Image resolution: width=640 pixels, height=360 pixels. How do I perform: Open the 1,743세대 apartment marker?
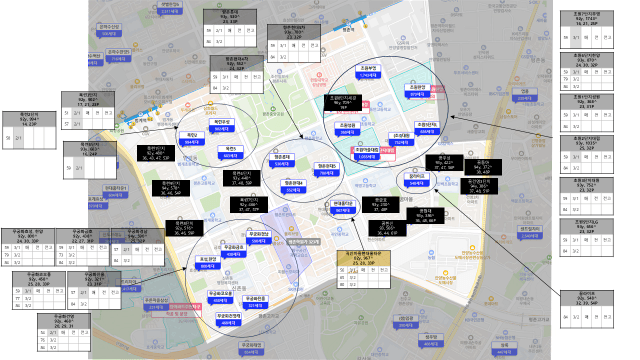click(x=368, y=72)
